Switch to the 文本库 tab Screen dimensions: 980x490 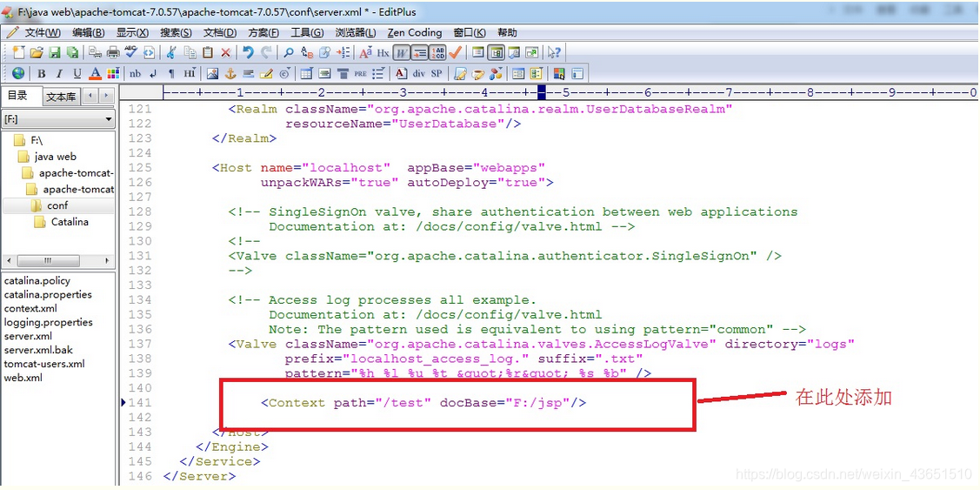click(61, 97)
